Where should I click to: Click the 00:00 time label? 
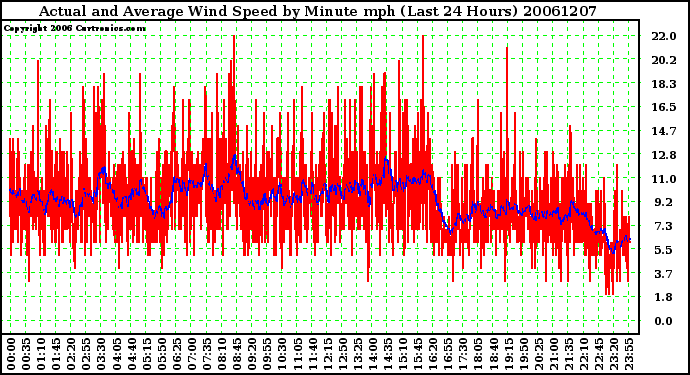[x=11, y=354]
